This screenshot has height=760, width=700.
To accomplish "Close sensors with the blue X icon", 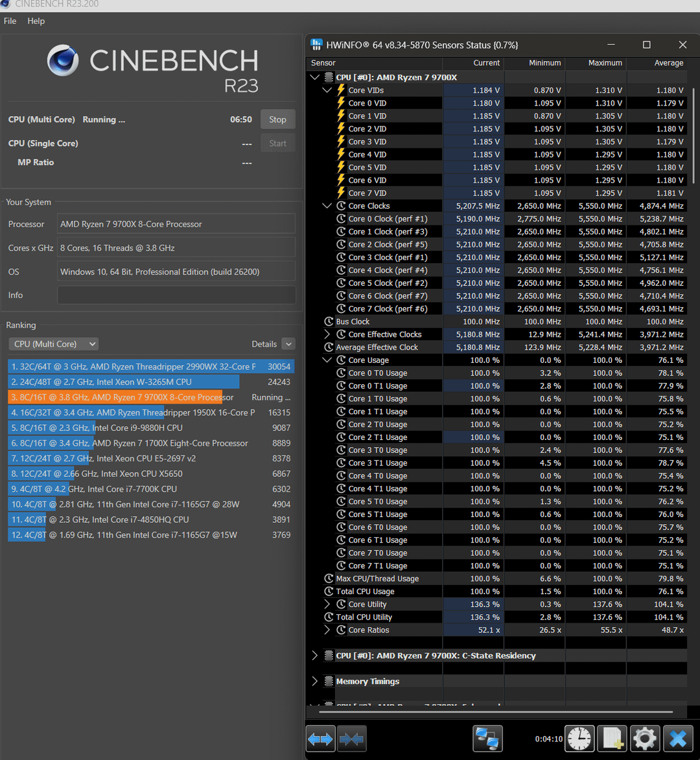I will click(x=678, y=739).
